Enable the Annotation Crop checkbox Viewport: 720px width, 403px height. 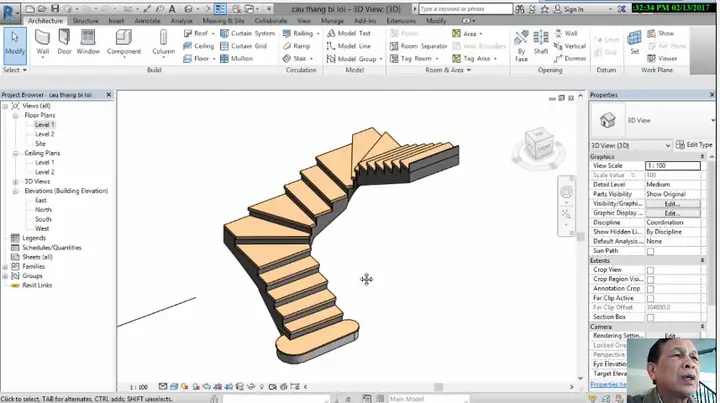[x=650, y=289]
